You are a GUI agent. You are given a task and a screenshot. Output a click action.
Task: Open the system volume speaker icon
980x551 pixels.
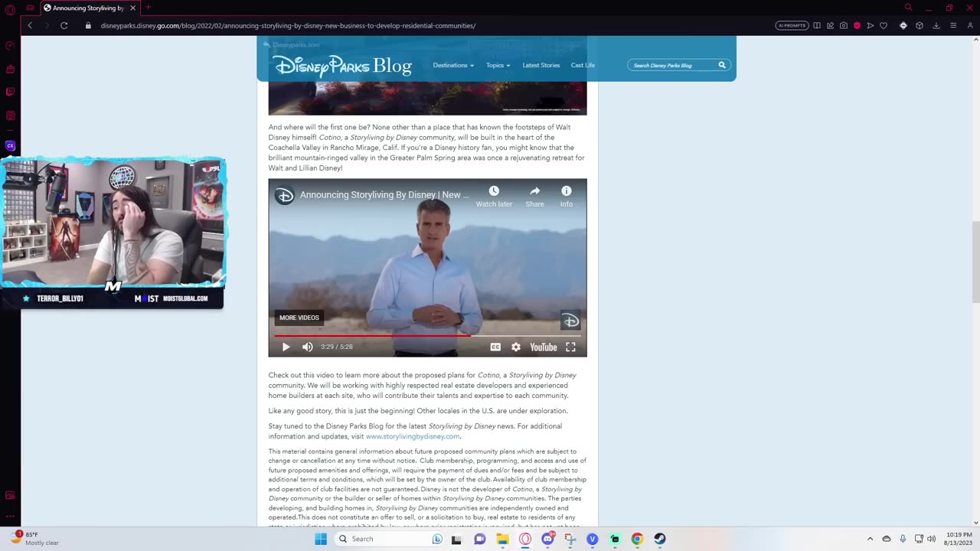931,539
